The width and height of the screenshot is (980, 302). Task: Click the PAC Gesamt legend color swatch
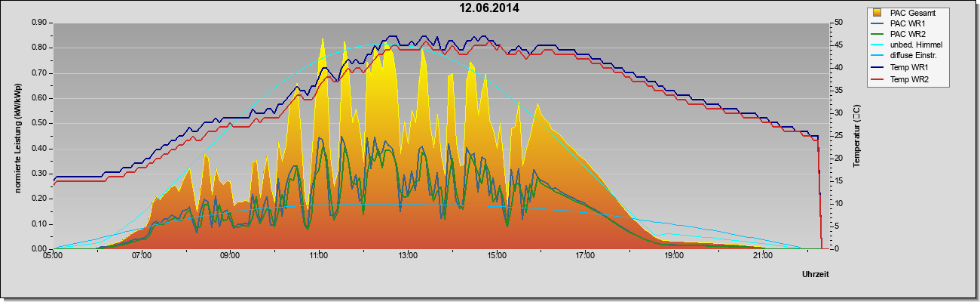[x=877, y=13]
